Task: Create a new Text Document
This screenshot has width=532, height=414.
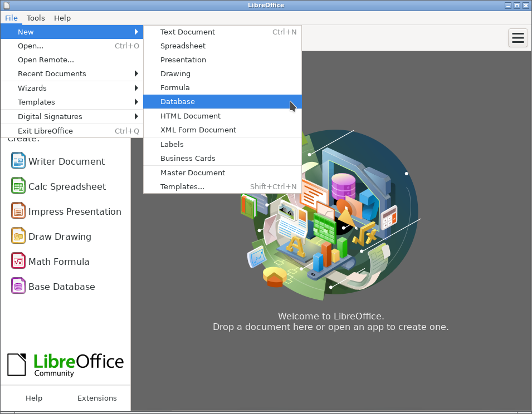Action: point(222,32)
